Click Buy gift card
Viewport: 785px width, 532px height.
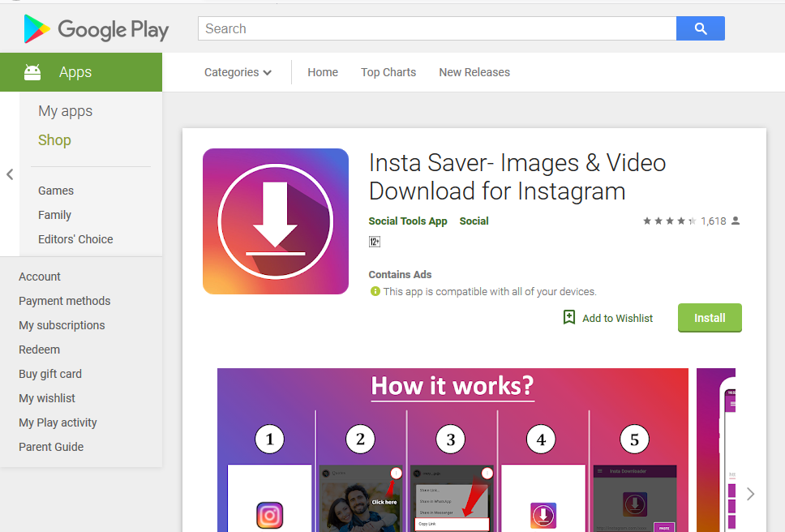pos(50,374)
